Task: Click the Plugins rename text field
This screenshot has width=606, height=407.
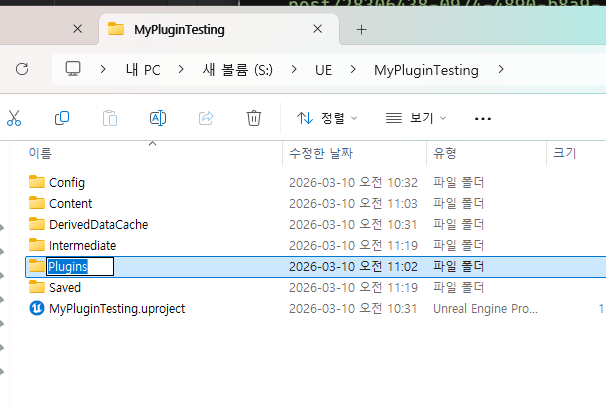Action: pyautogui.click(x=80, y=266)
